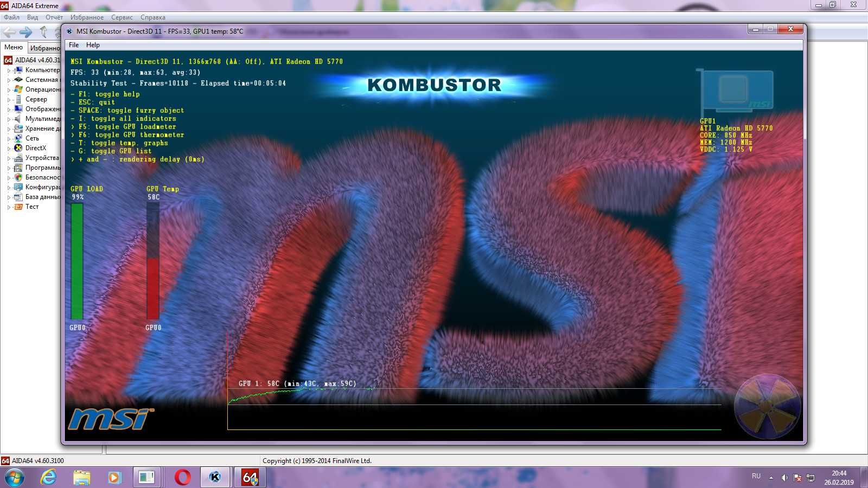Image resolution: width=868 pixels, height=488 pixels.
Task: Click the KOMBUSTOR logo banner
Action: point(434,85)
